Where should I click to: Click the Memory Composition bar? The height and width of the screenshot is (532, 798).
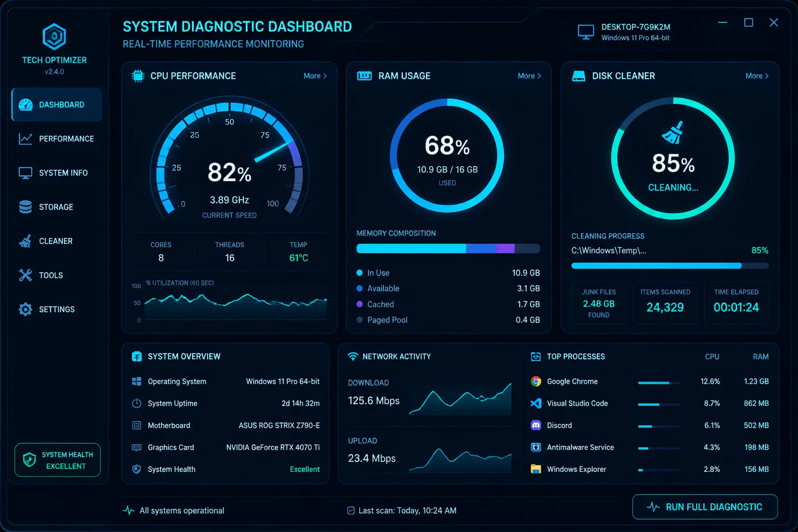[x=448, y=248]
